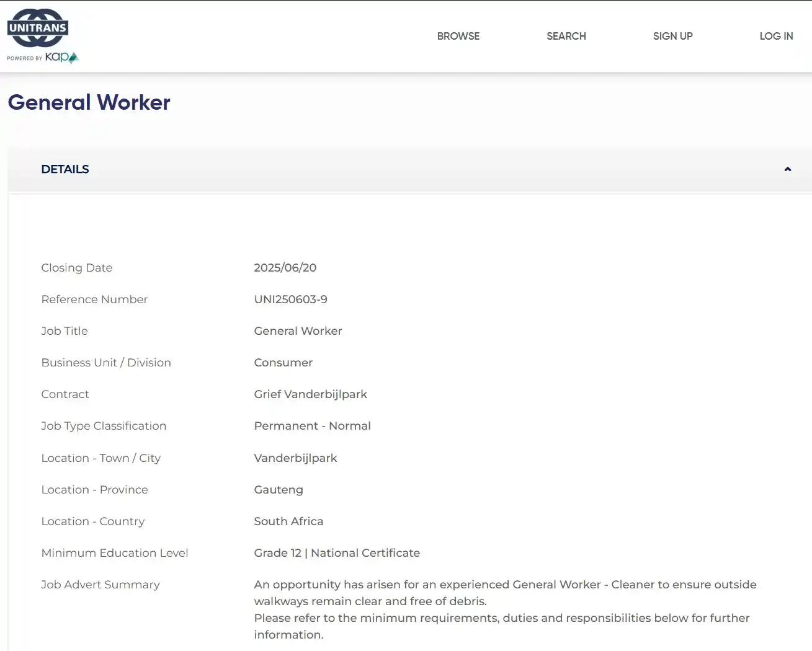Click the DETAILS section header label

pos(65,169)
